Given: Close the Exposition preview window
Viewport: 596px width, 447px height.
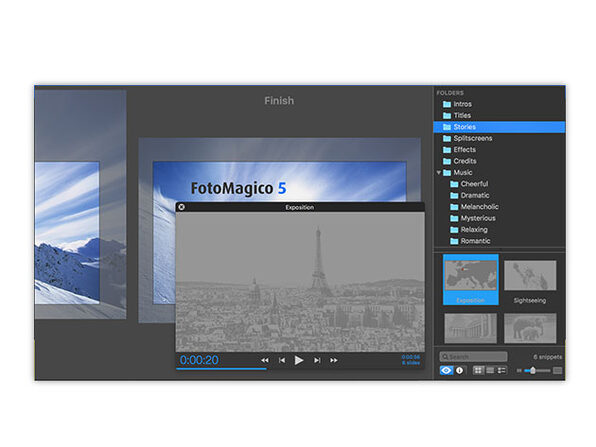Looking at the screenshot, I should (182, 207).
